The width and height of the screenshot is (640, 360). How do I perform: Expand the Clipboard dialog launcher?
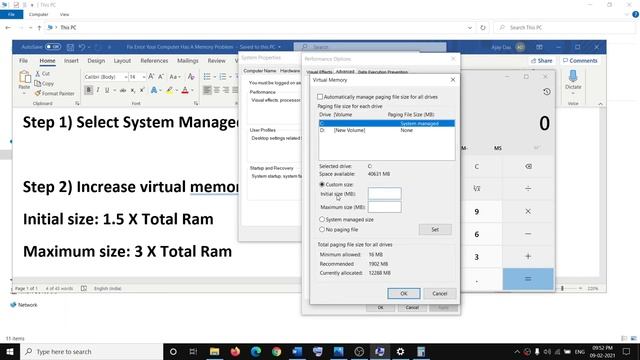[x=77, y=104]
